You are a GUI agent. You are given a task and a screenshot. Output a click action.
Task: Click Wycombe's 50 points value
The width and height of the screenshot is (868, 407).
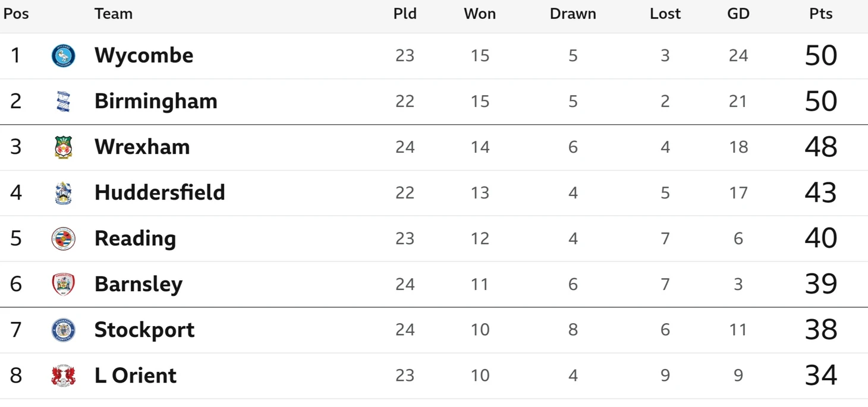pyautogui.click(x=821, y=55)
